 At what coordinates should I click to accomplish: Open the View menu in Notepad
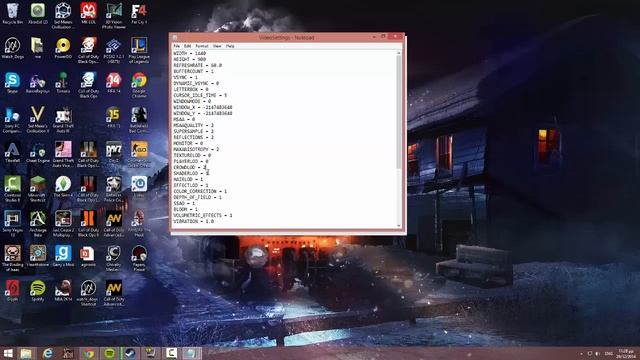217,46
